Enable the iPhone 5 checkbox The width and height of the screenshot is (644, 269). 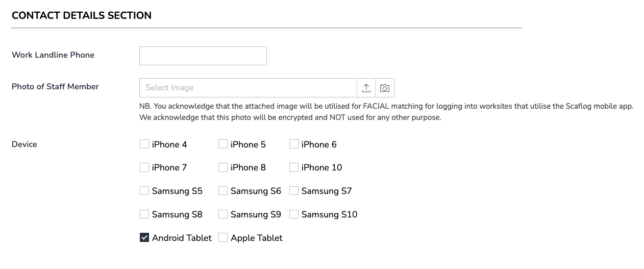(223, 144)
